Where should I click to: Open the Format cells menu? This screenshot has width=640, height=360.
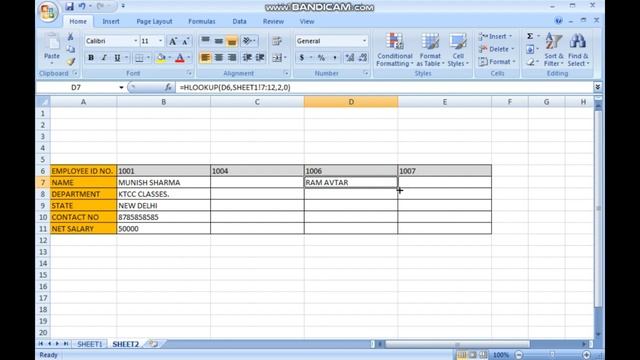coord(497,62)
